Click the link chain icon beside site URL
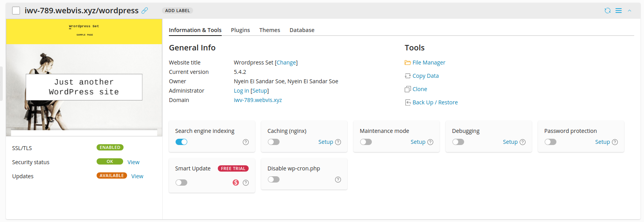 [145, 11]
